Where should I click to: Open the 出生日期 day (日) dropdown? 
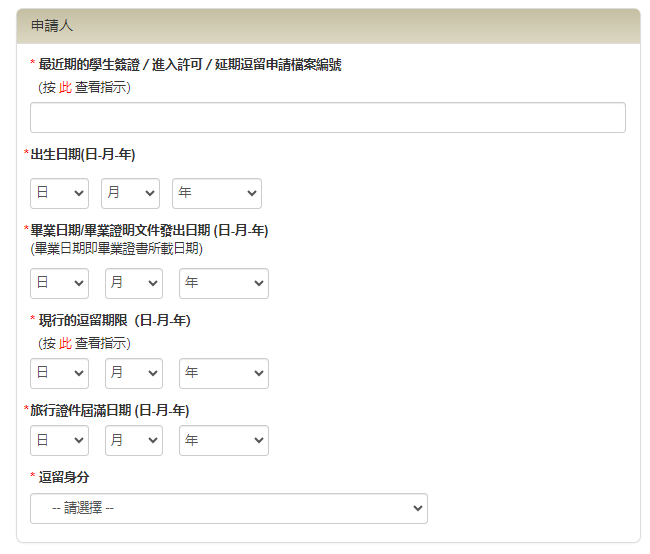tap(59, 193)
